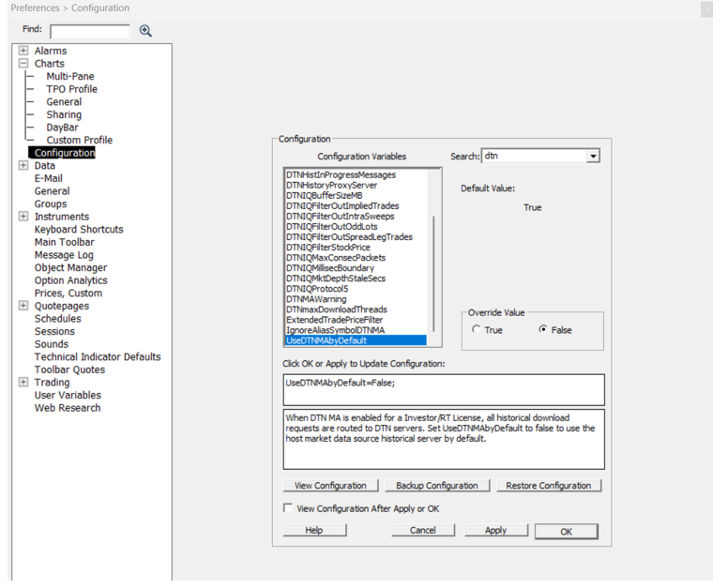The image size is (728, 588).
Task: Expand the Trading tree node
Action: point(23,383)
